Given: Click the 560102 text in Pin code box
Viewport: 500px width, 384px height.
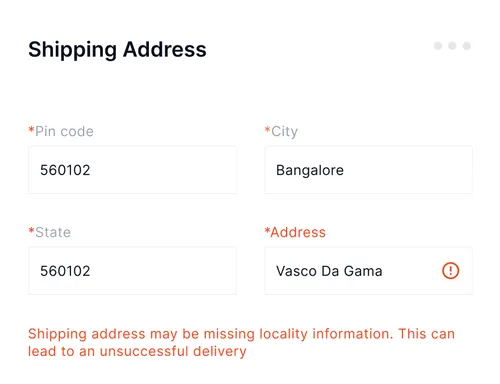Looking at the screenshot, I should (x=65, y=170).
